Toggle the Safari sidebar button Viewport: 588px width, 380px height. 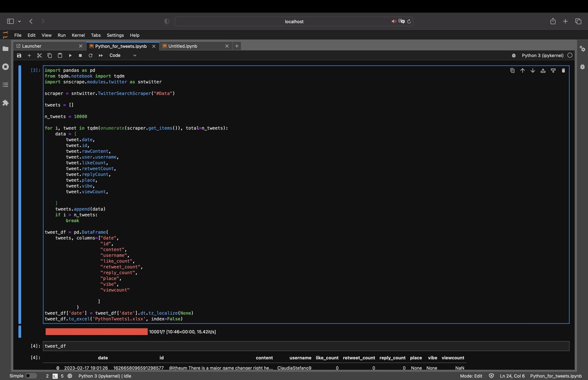click(10, 21)
